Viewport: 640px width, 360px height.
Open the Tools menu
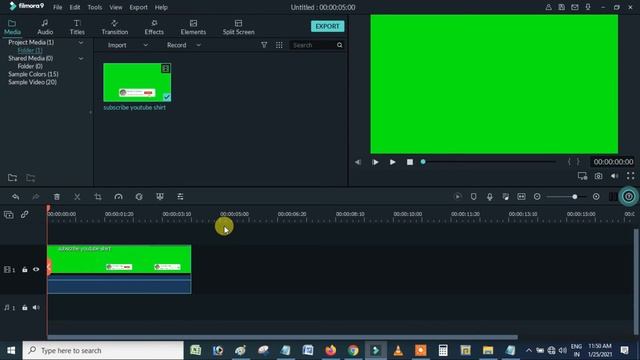(95, 7)
